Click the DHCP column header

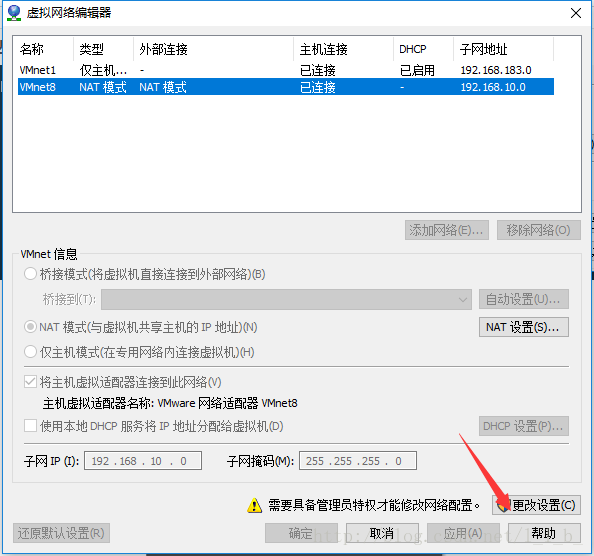(x=424, y=49)
